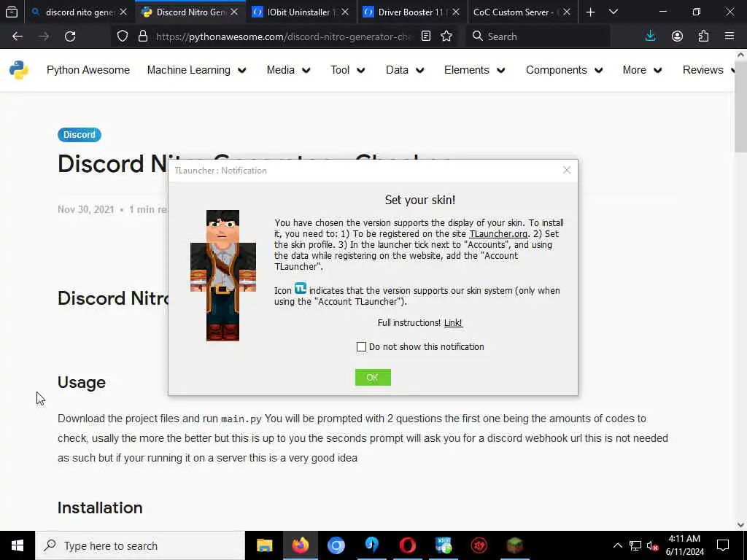Click OK in the TLauncher notification
This screenshot has width=747, height=560.
click(373, 377)
